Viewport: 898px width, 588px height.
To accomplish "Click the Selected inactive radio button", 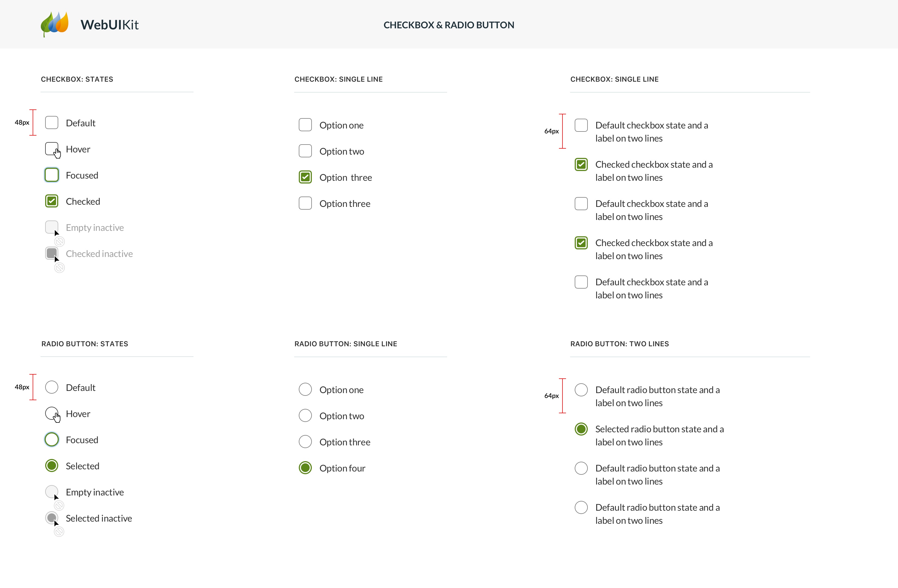I will tap(52, 518).
